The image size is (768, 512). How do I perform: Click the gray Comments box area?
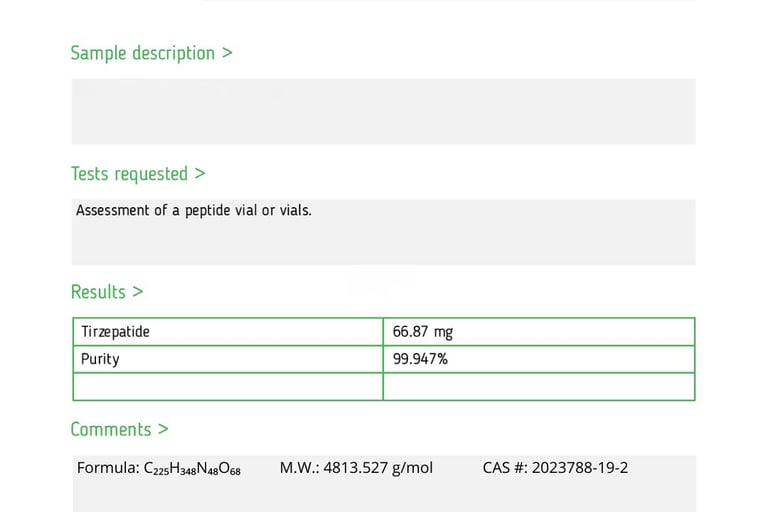pyautogui.click(x=384, y=484)
